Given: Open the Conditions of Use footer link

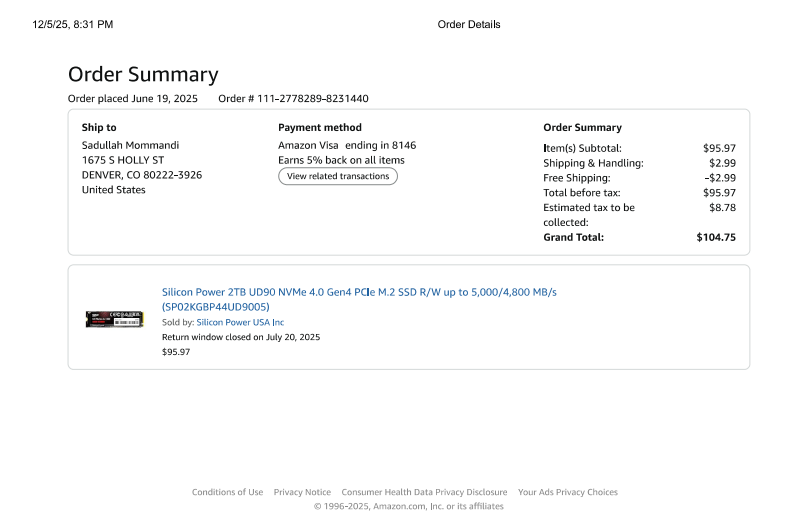Looking at the screenshot, I should click(x=227, y=492).
